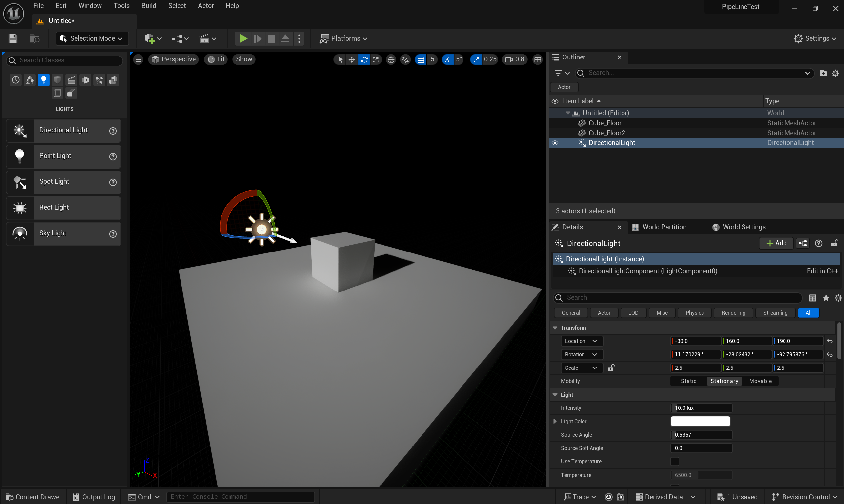Screen dimensions: 844x504
Task: Select the rotate transform tool in viewport
Action: pos(364,59)
